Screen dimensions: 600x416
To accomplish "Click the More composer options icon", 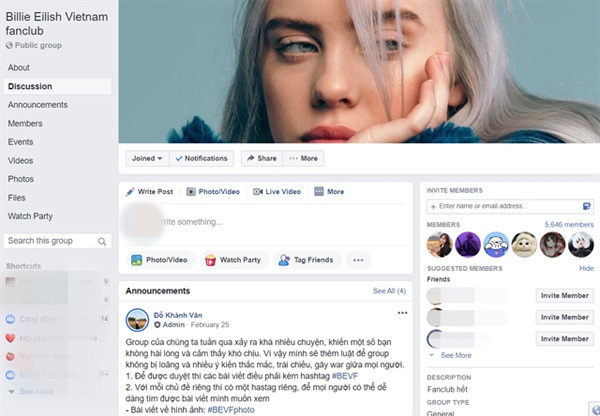I will [x=319, y=191].
